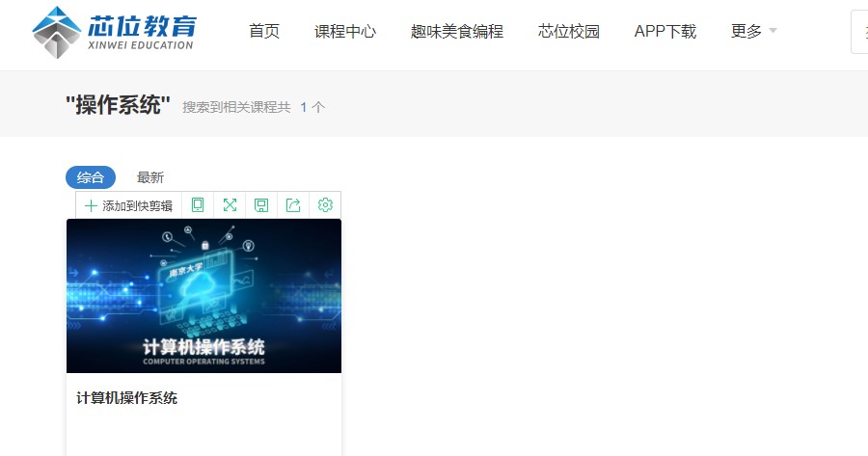This screenshot has width=868, height=456.
Task: Open 芯位校园 menu item
Action: pos(568,31)
